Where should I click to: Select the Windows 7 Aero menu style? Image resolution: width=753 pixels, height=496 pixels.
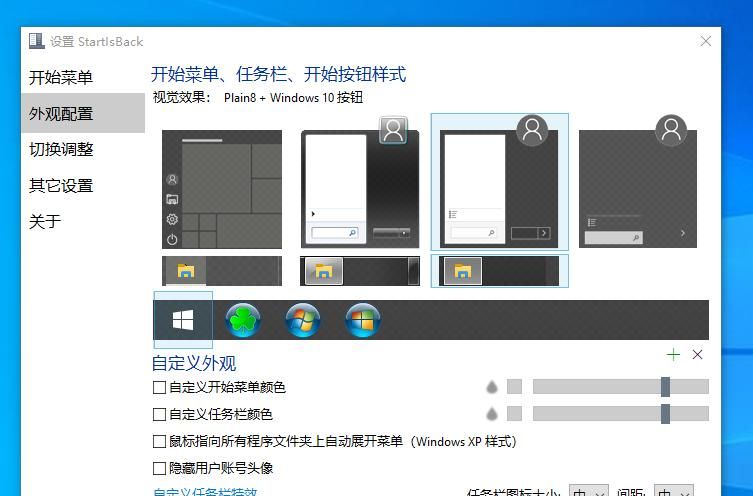point(360,182)
